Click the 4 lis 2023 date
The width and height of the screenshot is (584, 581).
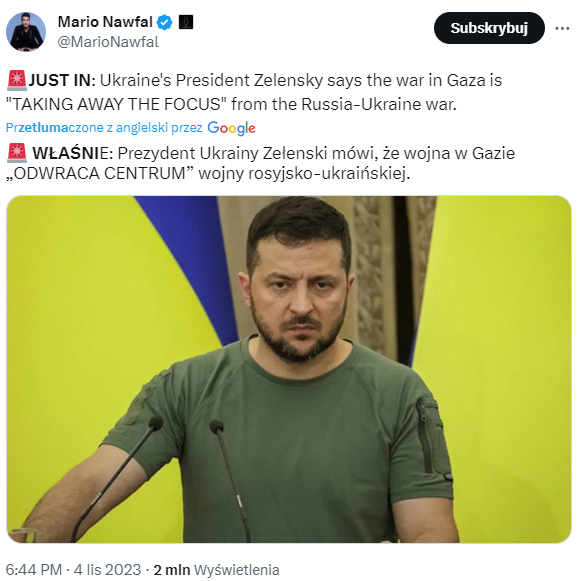pyautogui.click(x=107, y=570)
